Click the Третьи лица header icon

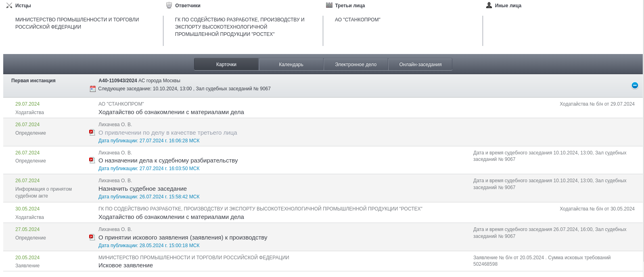click(329, 6)
